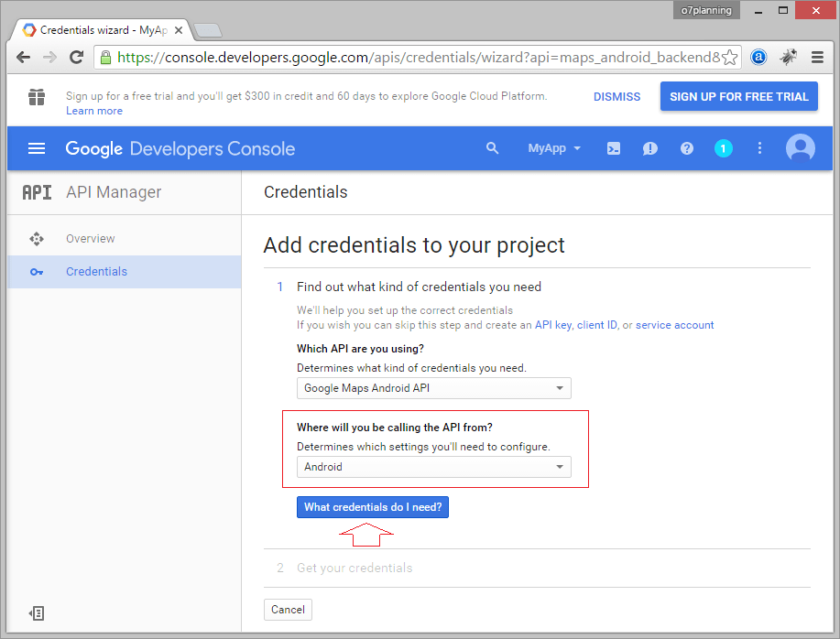Bookmark page with the star icon

click(x=730, y=58)
